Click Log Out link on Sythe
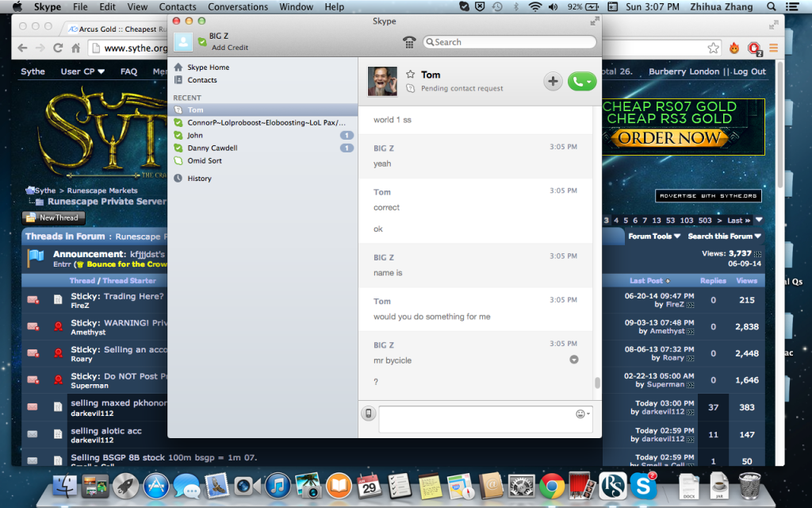812x508 pixels. pyautogui.click(x=749, y=71)
